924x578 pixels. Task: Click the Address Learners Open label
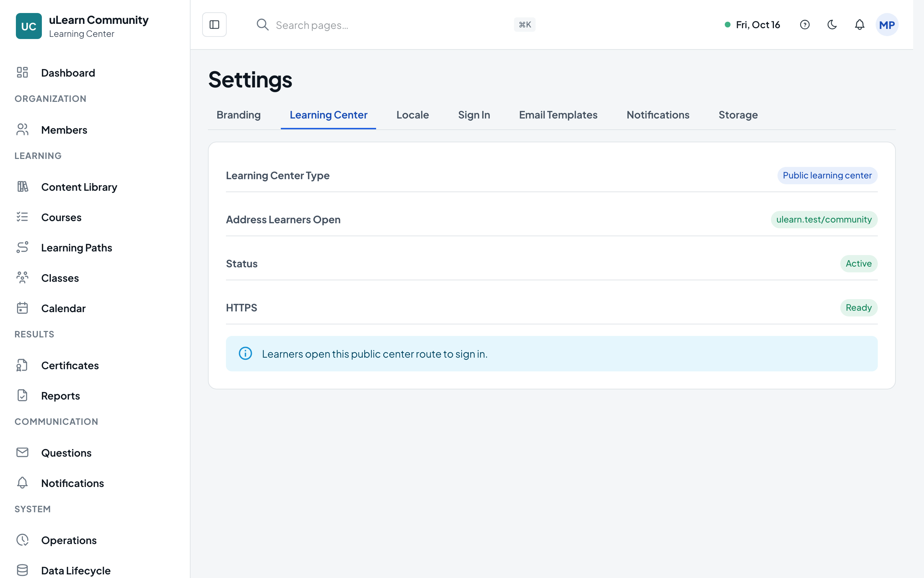point(283,220)
